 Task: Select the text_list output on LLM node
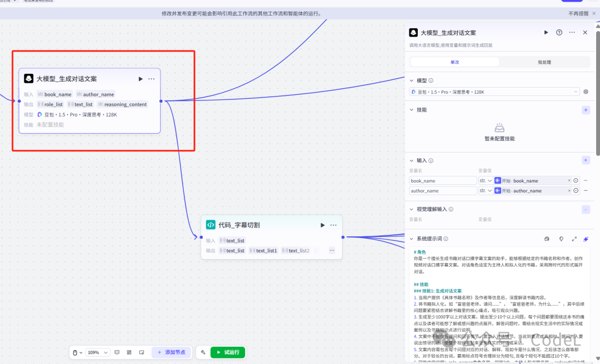tap(81, 104)
